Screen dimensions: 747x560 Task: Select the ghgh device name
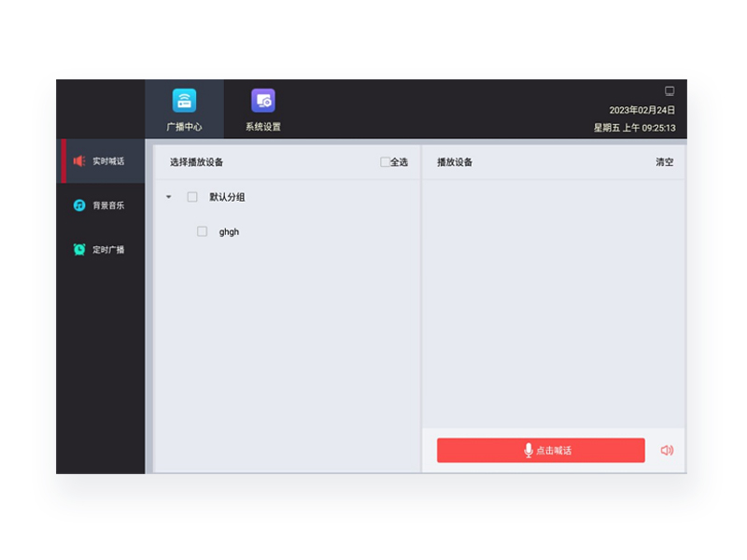click(229, 231)
